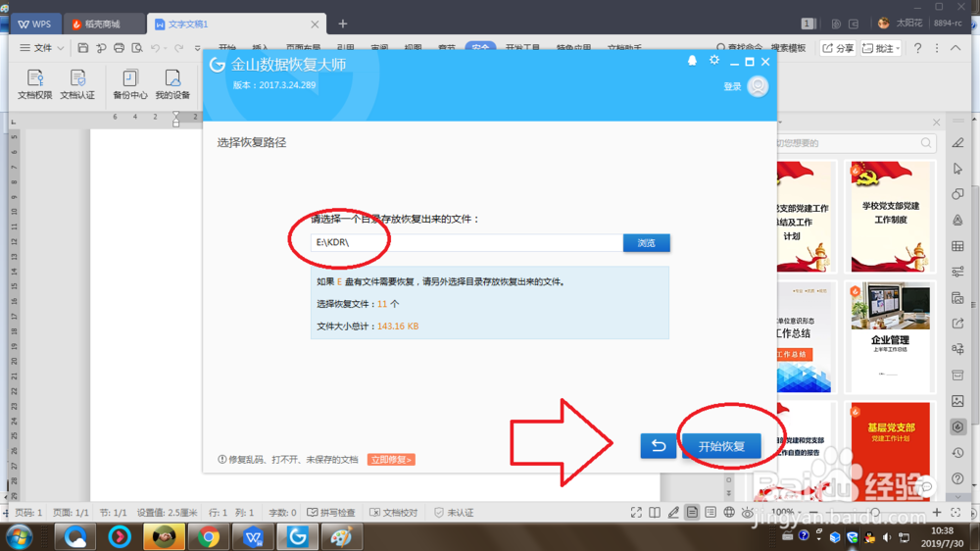Select the 文字文稿1 document tab
The height and width of the screenshot is (551, 980).
tap(236, 24)
